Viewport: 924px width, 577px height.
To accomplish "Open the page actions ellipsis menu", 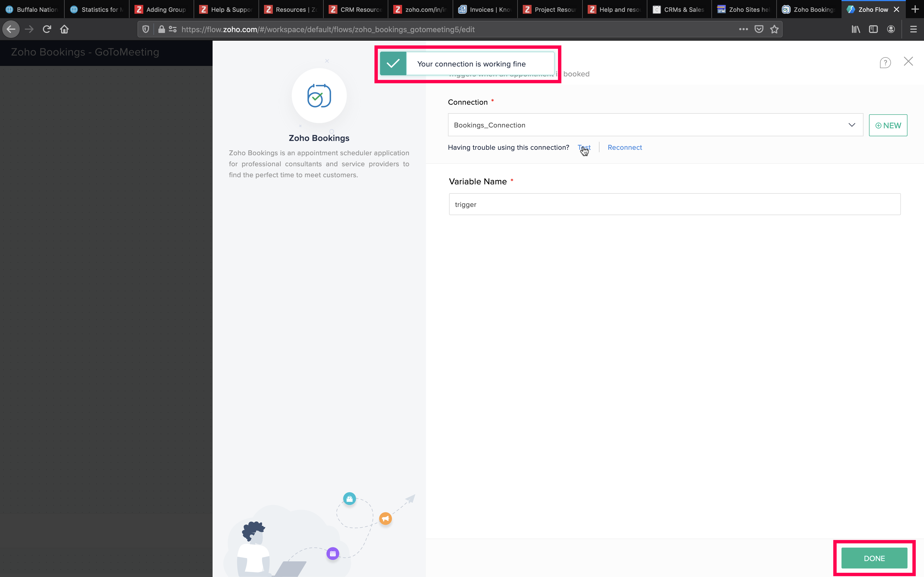I will coord(743,29).
